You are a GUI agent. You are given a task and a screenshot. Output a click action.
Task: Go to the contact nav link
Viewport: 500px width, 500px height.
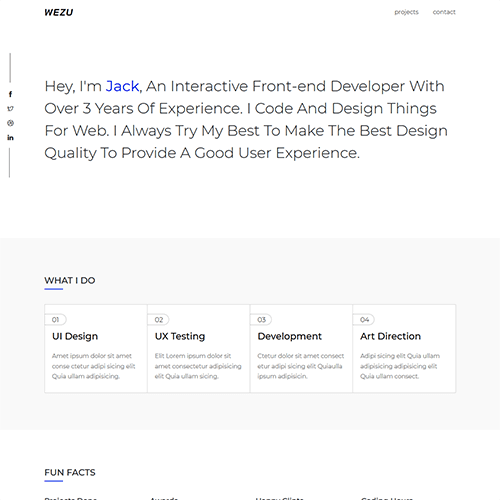[444, 12]
